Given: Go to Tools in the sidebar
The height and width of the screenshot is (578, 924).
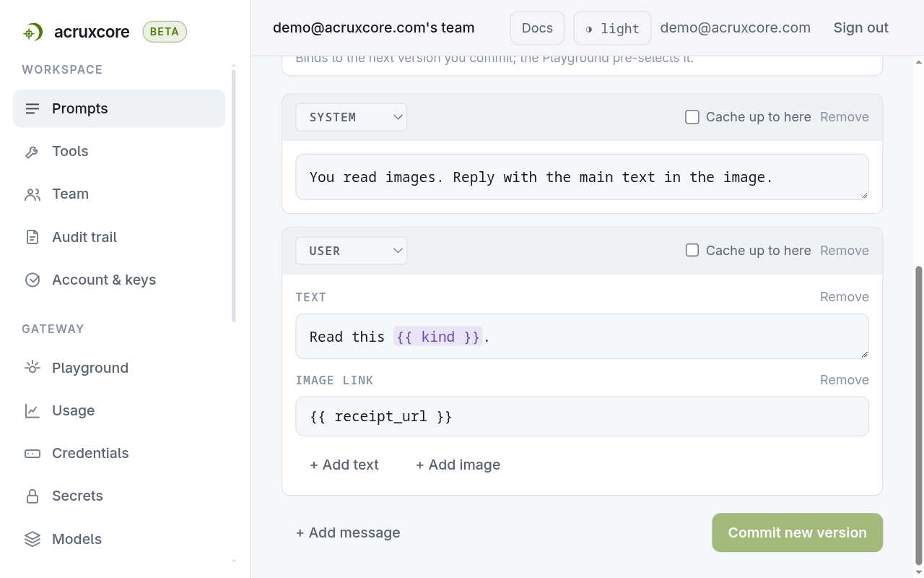Looking at the screenshot, I should coord(119,151).
